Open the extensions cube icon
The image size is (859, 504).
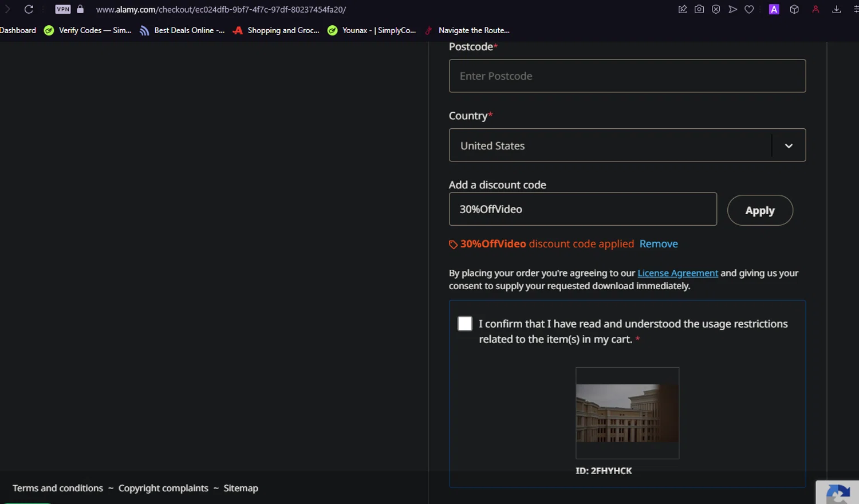(794, 9)
